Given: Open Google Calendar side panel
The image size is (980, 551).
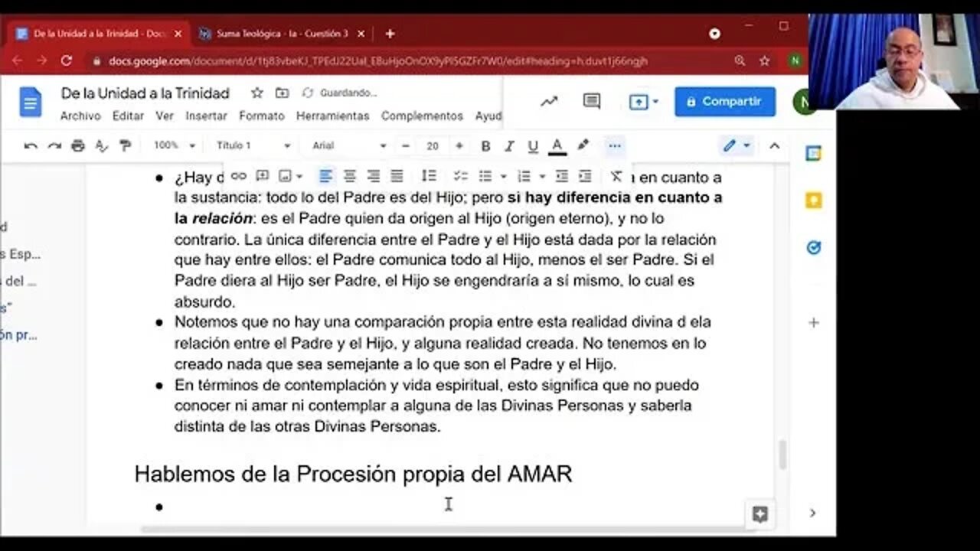Looking at the screenshot, I should [814, 153].
